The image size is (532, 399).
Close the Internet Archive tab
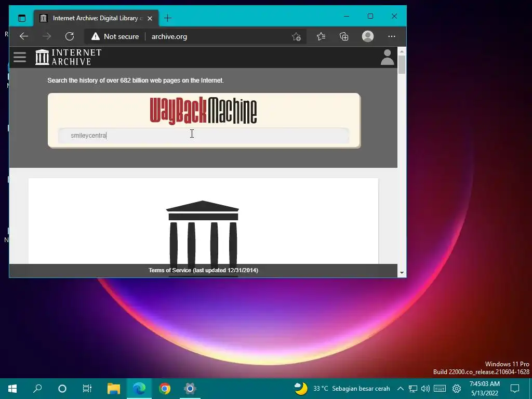[150, 18]
